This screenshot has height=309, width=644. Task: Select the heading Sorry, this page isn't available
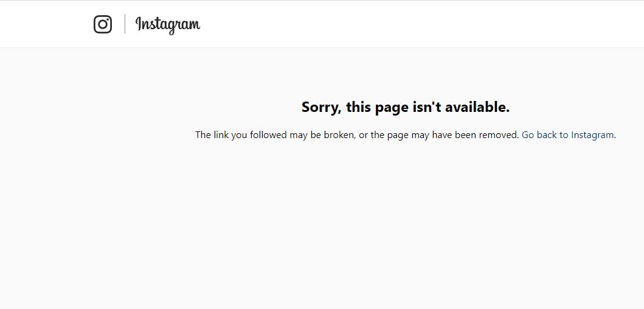tap(406, 107)
